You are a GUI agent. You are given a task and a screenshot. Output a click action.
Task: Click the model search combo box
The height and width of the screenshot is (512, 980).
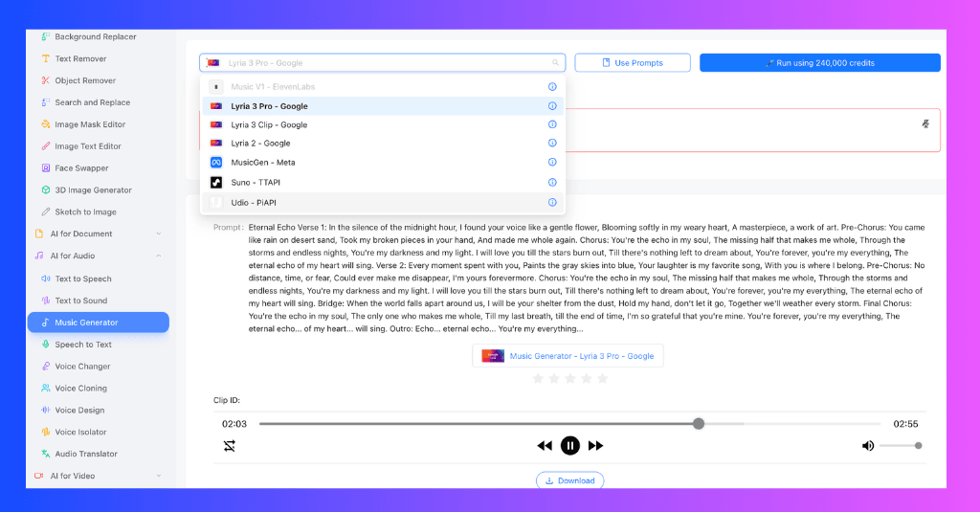383,63
